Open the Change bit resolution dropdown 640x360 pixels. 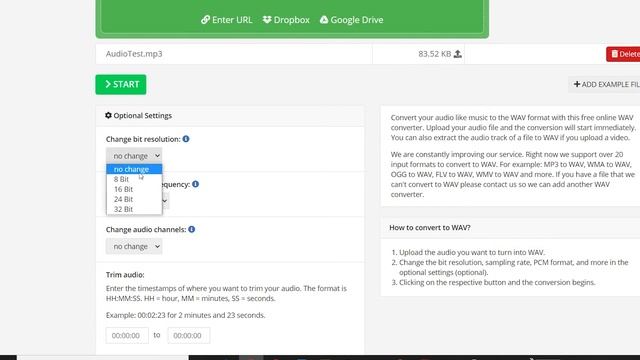pyautogui.click(x=134, y=156)
